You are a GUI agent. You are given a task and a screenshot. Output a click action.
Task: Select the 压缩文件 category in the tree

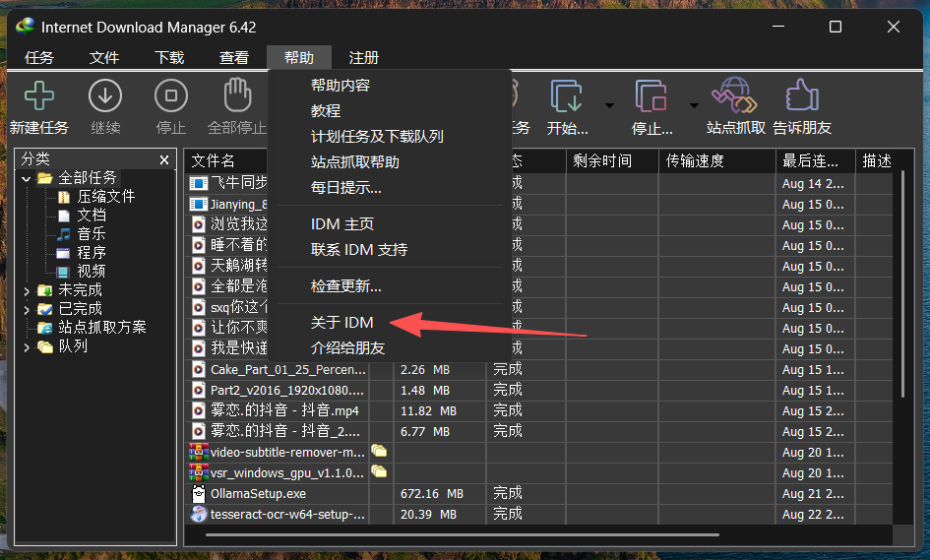pos(106,197)
